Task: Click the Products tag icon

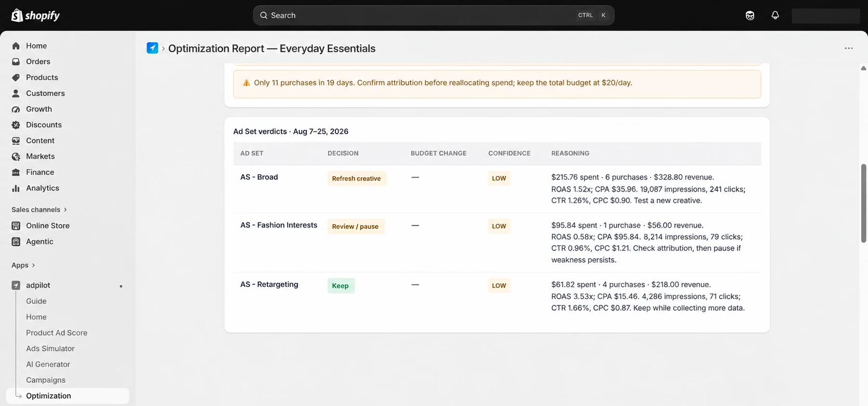Action: (x=16, y=77)
